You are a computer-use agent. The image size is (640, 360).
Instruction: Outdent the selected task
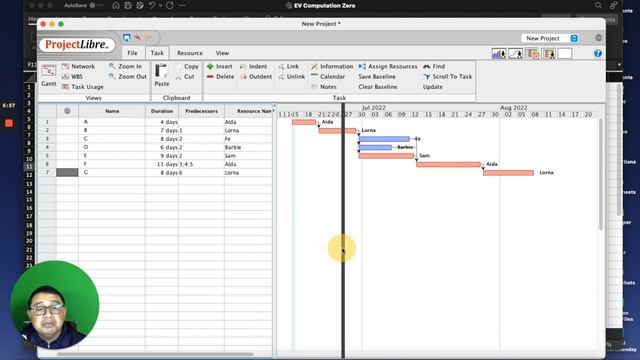tap(256, 76)
